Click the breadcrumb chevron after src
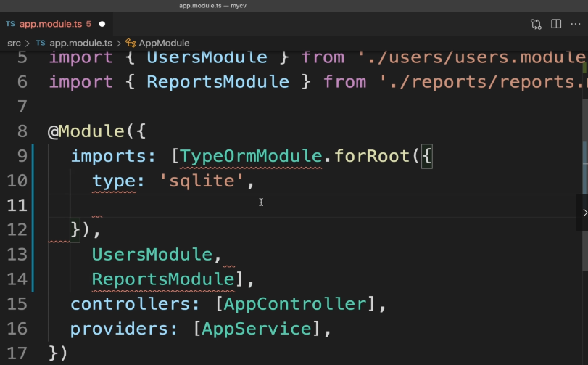 pos(28,44)
